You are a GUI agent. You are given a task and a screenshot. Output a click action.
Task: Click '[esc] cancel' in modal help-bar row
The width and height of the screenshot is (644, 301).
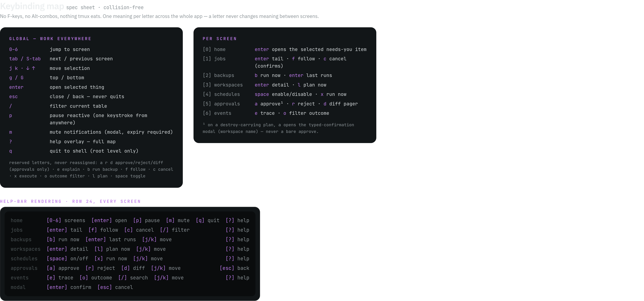[x=115, y=287]
